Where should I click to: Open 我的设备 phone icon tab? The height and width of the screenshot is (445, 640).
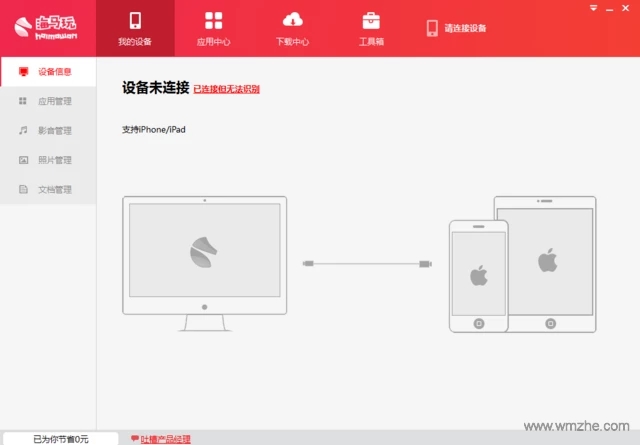tap(135, 20)
